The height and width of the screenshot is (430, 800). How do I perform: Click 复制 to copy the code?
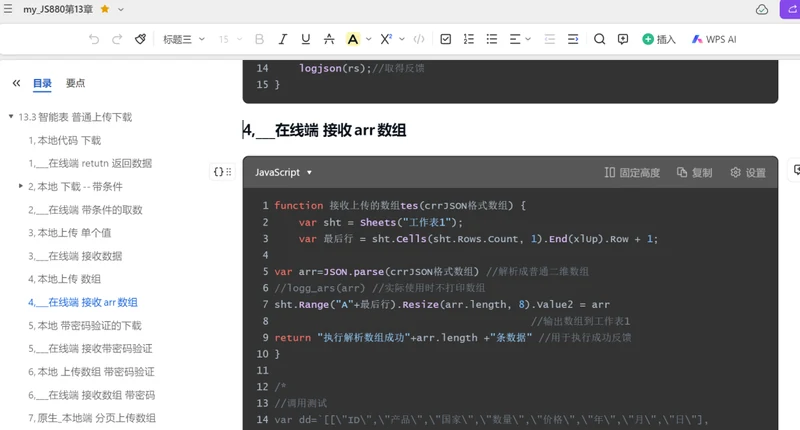(694, 172)
